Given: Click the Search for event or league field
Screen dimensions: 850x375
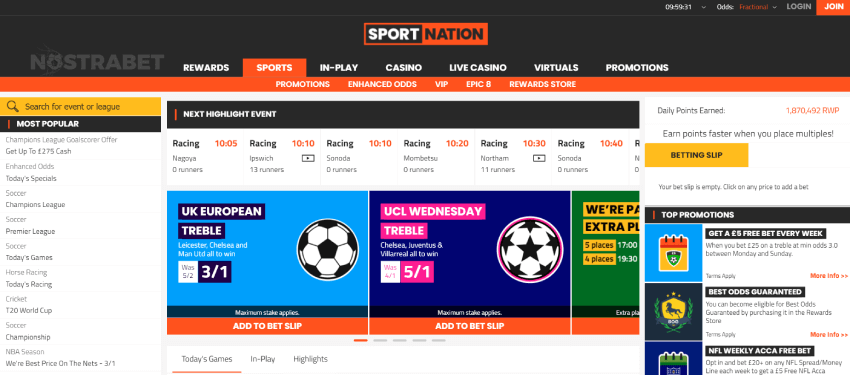Looking at the screenshot, I should coord(81,107).
